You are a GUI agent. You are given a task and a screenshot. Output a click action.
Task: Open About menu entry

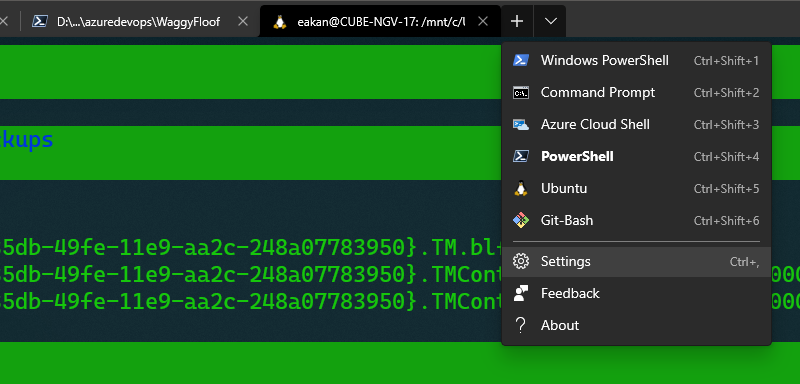[x=636, y=325]
